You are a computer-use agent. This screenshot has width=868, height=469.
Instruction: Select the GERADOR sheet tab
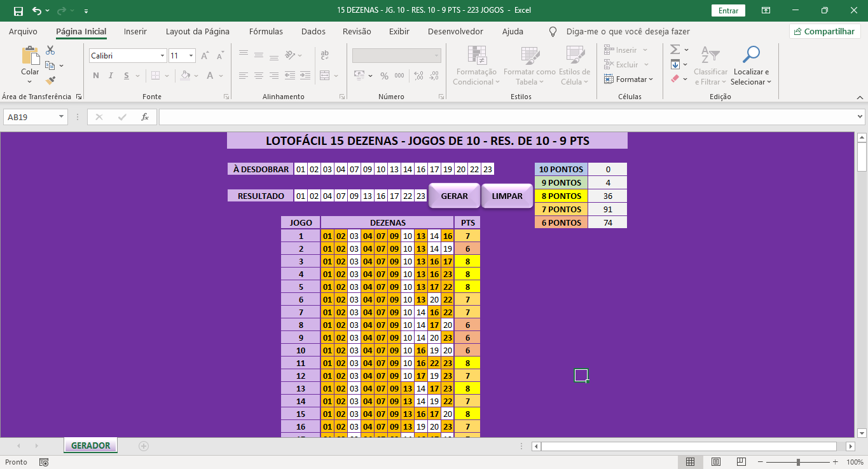(91, 445)
